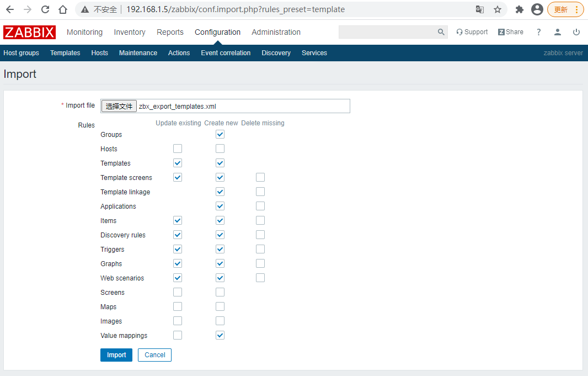Enable Update existing for Hosts
Viewport: 588px width, 376px height.
click(178, 149)
